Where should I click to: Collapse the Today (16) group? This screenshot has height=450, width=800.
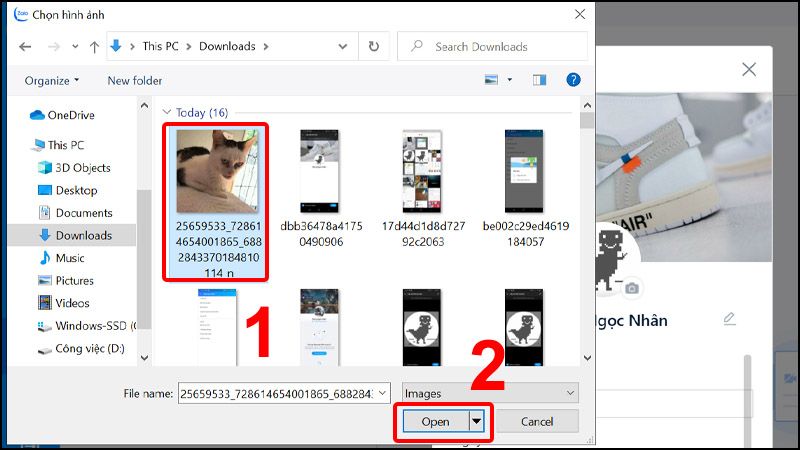point(166,112)
